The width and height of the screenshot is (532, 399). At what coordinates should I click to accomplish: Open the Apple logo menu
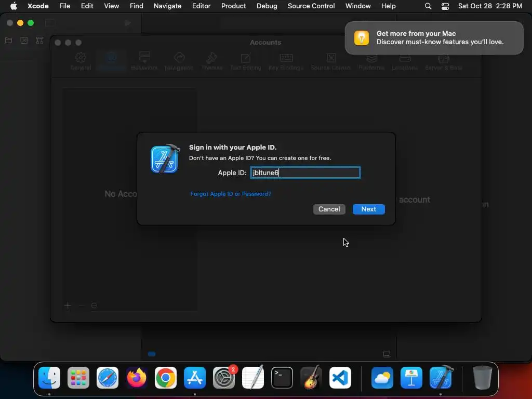point(14,6)
